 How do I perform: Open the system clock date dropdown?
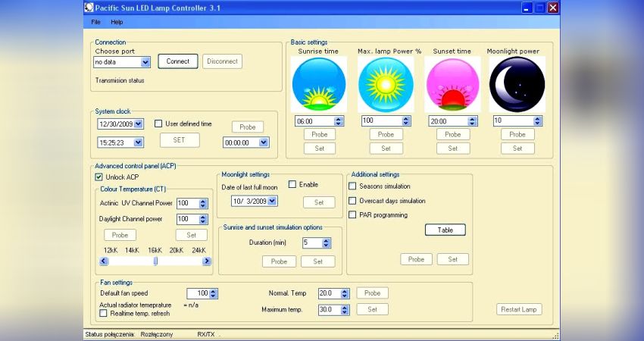(138, 124)
